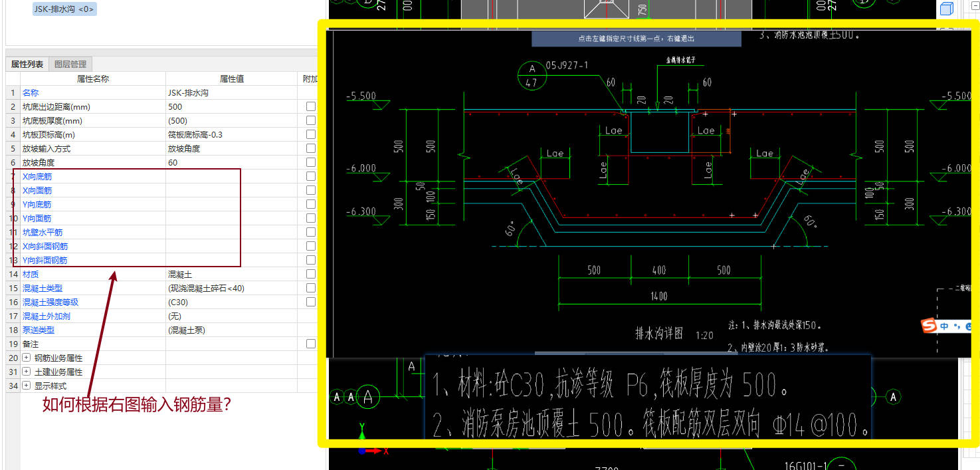Click the empty value cell for 坑壁水平筋
The image size is (980, 470).
pyautogui.click(x=231, y=232)
